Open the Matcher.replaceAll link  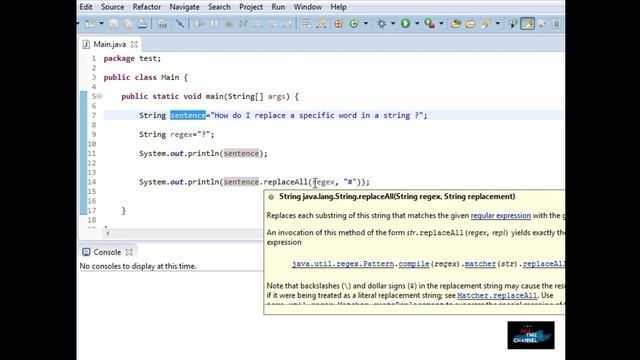pyautogui.click(x=497, y=296)
